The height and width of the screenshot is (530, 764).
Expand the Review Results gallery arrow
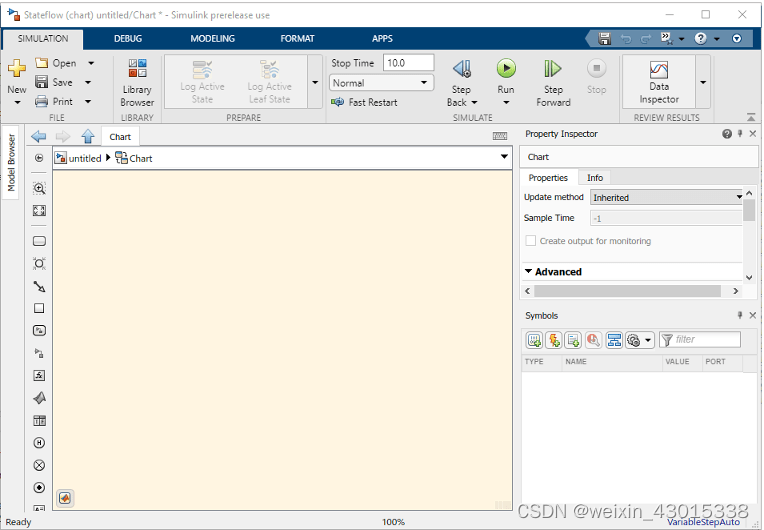[x=703, y=82]
